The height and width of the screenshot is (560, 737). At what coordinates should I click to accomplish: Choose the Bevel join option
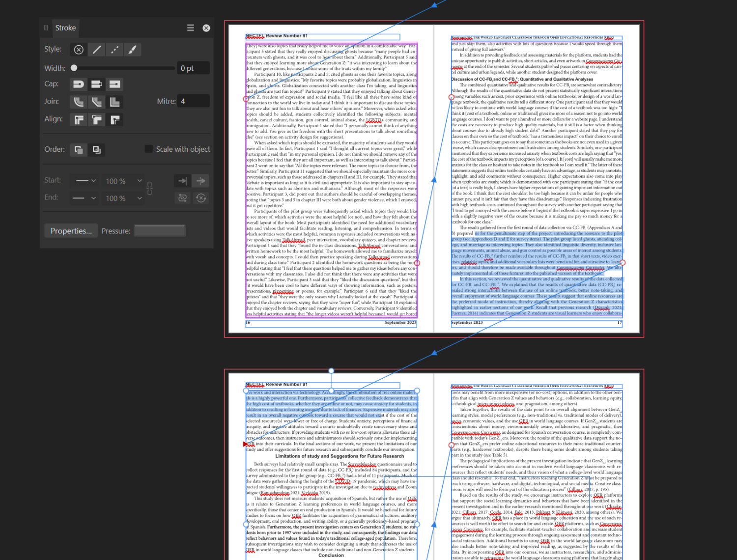click(x=97, y=102)
